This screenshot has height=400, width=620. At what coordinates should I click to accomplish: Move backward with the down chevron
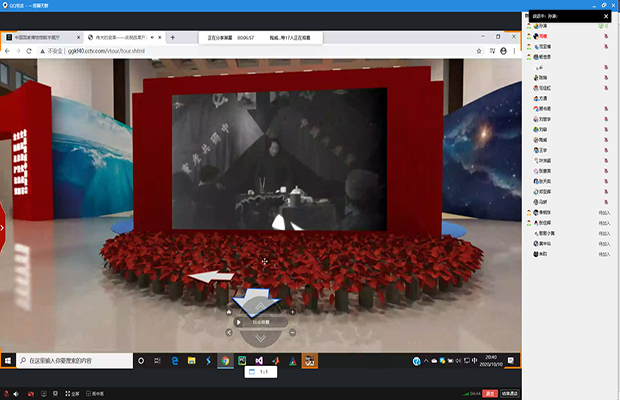click(x=260, y=337)
